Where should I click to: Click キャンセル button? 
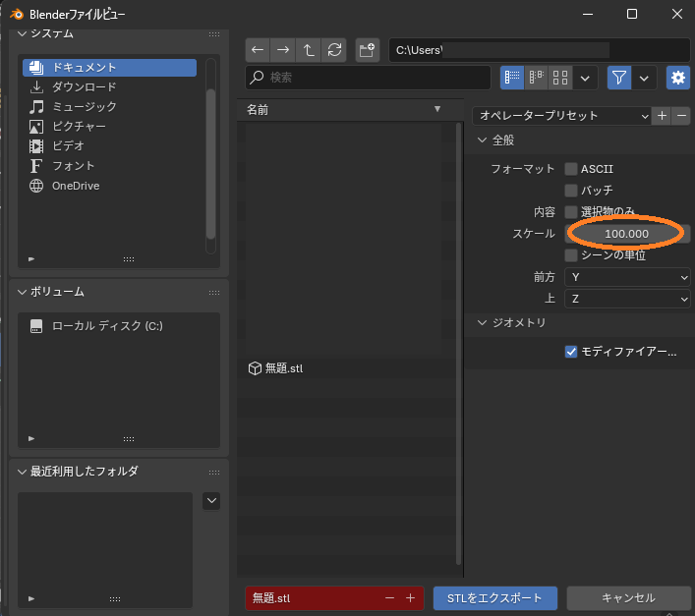pyautogui.click(x=628, y=598)
